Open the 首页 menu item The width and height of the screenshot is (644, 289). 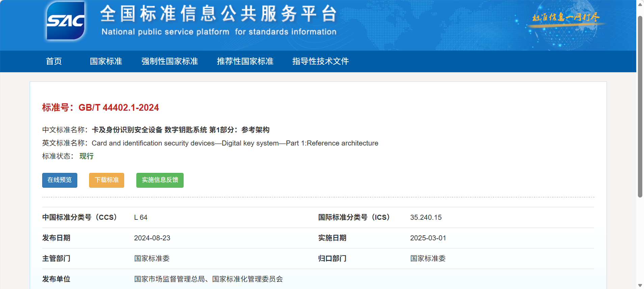tap(54, 61)
